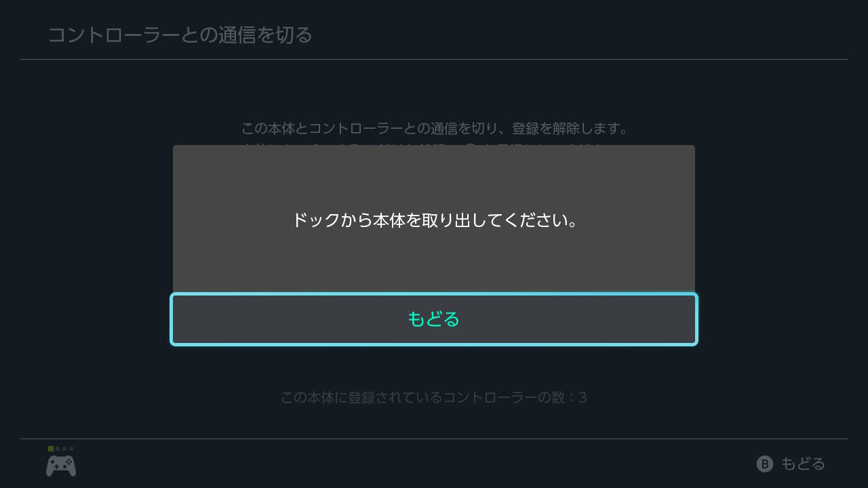This screenshot has width=868, height=488.
Task: Click the dimmed description line above the dialog
Action: [x=435, y=128]
